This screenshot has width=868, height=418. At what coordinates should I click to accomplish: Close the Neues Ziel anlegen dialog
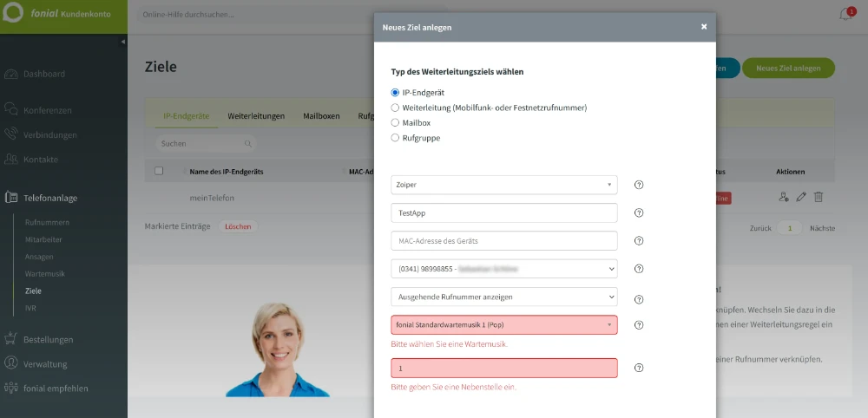coord(704,27)
